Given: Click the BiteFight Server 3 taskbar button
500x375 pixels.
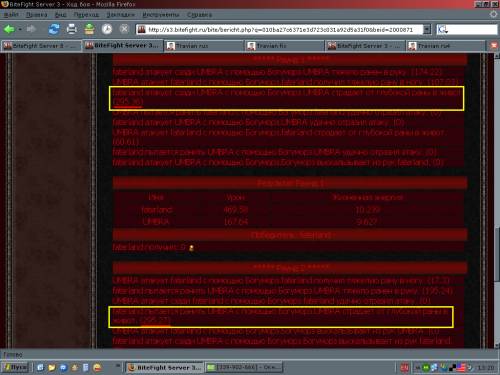Looking at the screenshot, I should coord(165,367).
